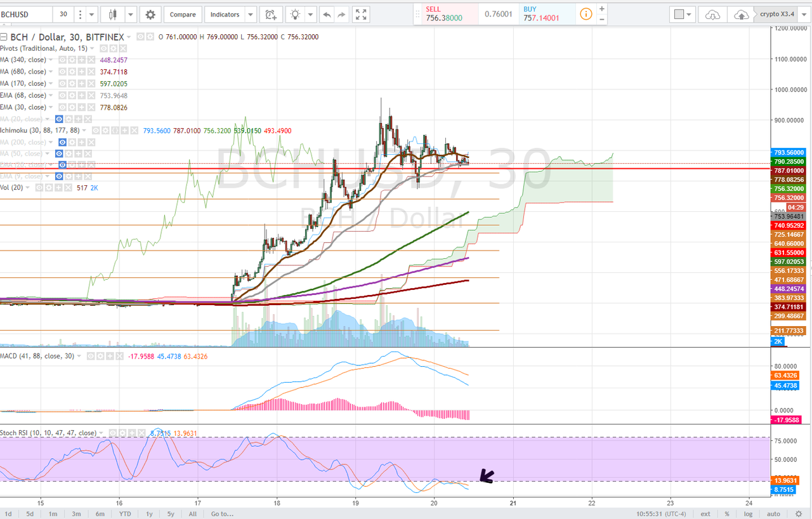Expand the Pivots indicator options arrow

click(92, 49)
